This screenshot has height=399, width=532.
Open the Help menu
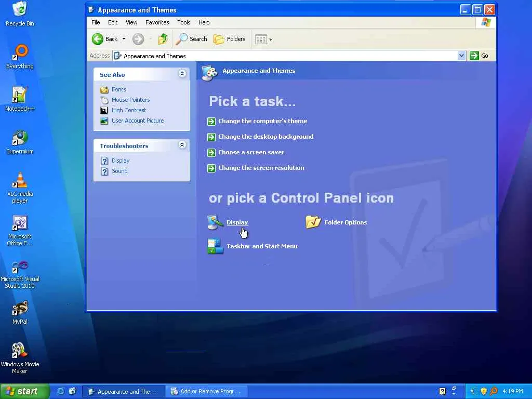(204, 22)
